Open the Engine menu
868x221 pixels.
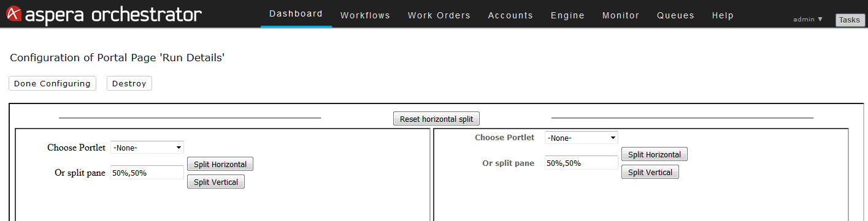(567, 15)
